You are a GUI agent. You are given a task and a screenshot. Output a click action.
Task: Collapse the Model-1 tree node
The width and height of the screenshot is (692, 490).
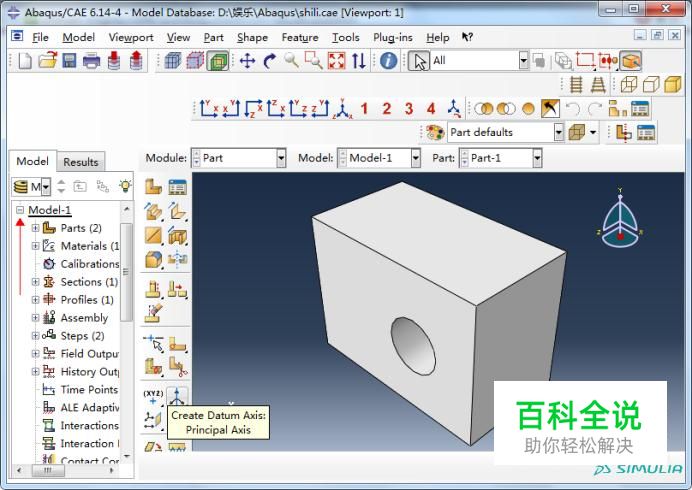[x=20, y=210]
